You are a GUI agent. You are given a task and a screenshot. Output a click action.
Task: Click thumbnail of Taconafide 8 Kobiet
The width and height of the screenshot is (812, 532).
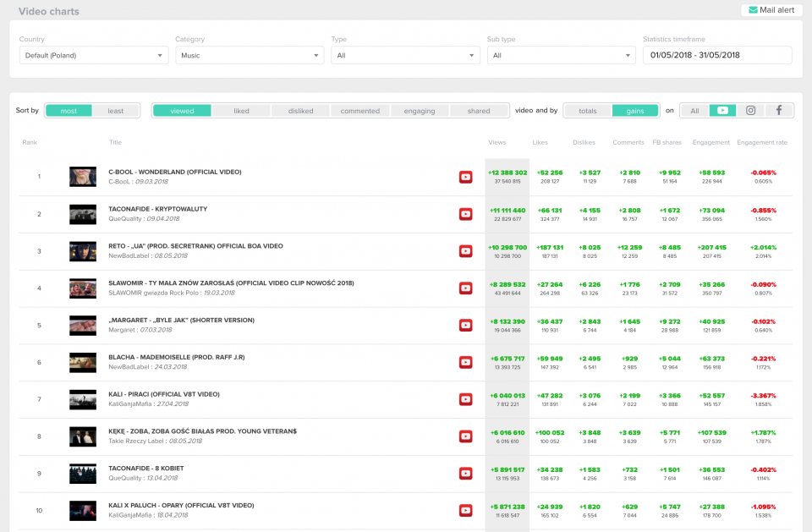(x=83, y=474)
